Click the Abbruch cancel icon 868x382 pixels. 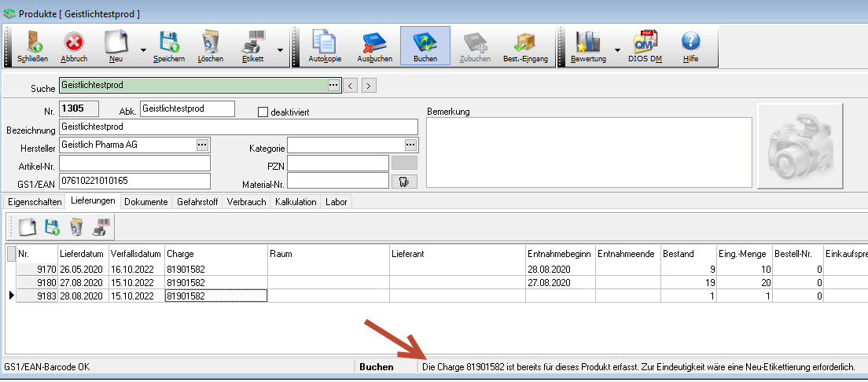(x=74, y=46)
